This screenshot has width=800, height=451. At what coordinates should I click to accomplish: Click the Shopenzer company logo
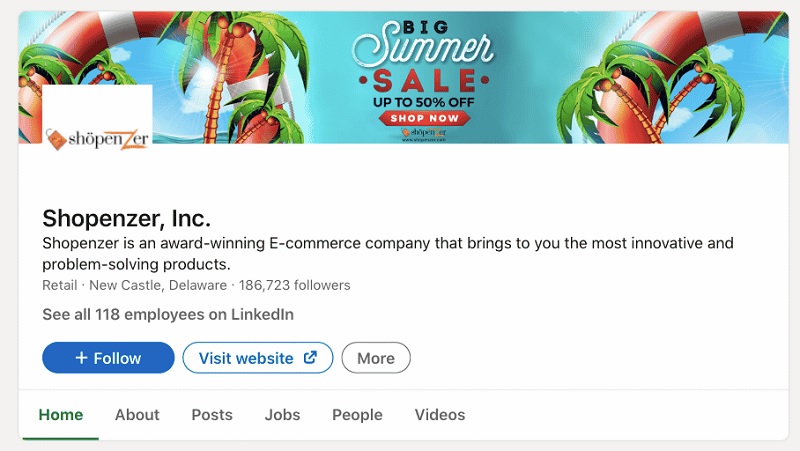(97, 118)
